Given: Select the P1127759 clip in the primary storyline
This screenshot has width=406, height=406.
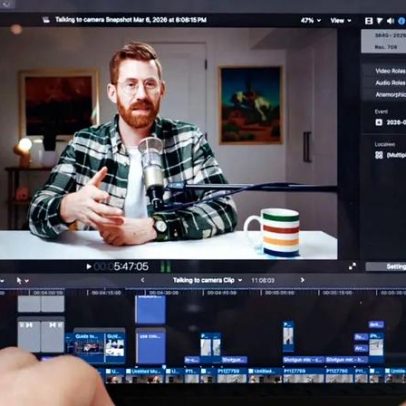Looking at the screenshot, I should coord(232,375).
